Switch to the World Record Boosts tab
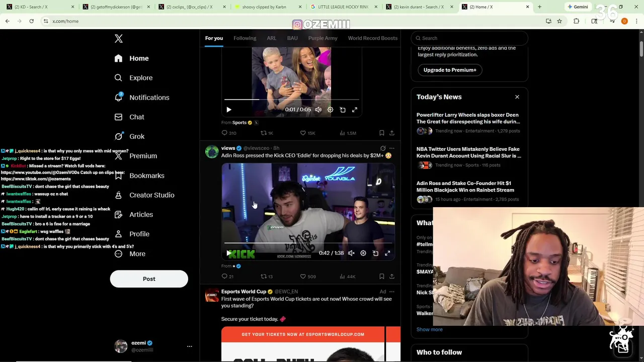The height and width of the screenshot is (362, 644). 373,38
